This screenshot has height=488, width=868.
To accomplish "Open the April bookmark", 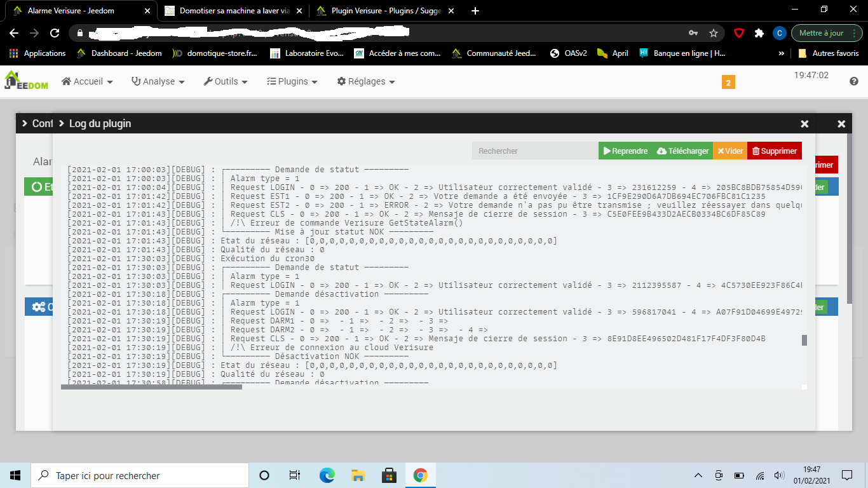I will 613,53.
